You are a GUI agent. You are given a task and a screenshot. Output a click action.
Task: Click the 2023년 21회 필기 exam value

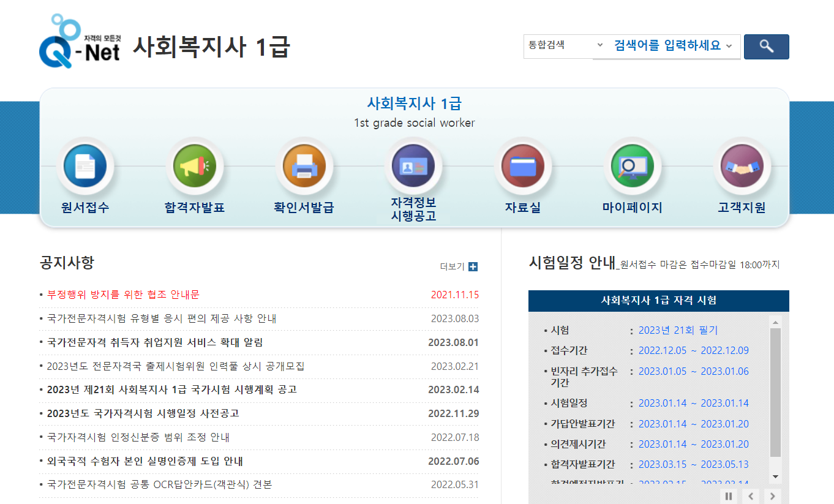point(678,330)
